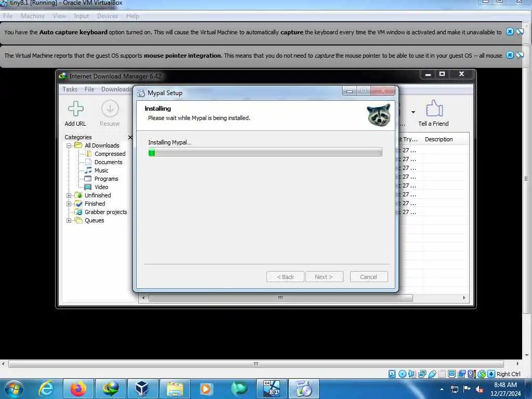The width and height of the screenshot is (532, 399).
Task: Select the Unfinished folder label
Action: 98,195
